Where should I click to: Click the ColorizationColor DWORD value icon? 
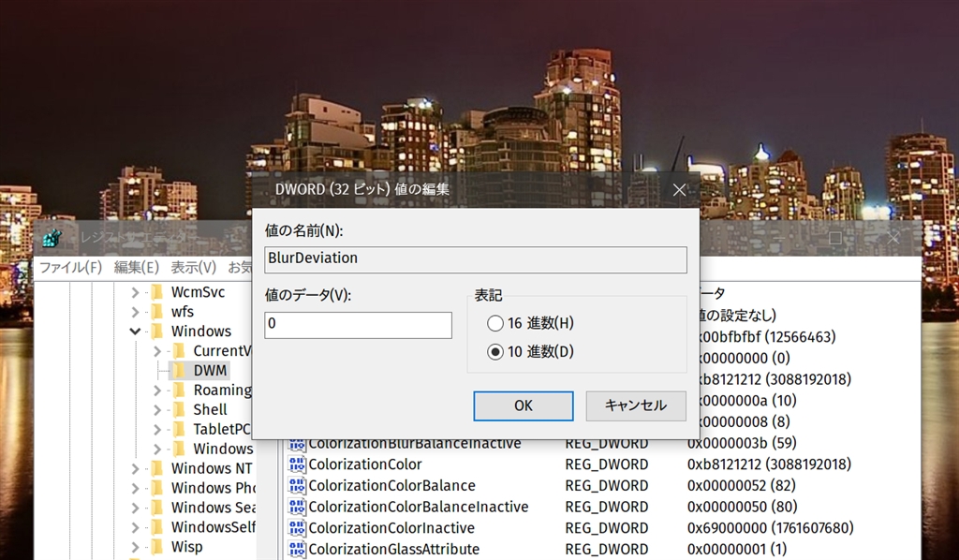point(297,464)
